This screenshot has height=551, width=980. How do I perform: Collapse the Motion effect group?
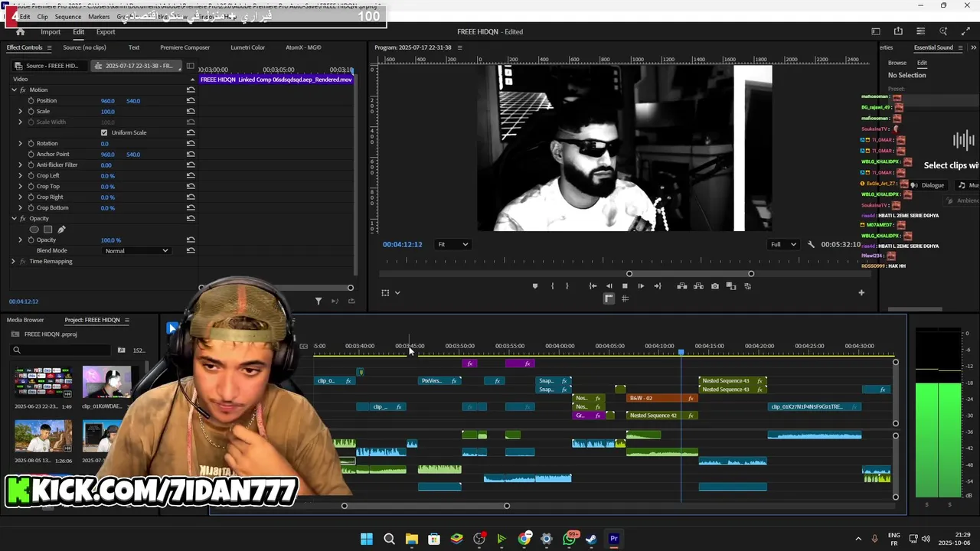[x=13, y=90]
